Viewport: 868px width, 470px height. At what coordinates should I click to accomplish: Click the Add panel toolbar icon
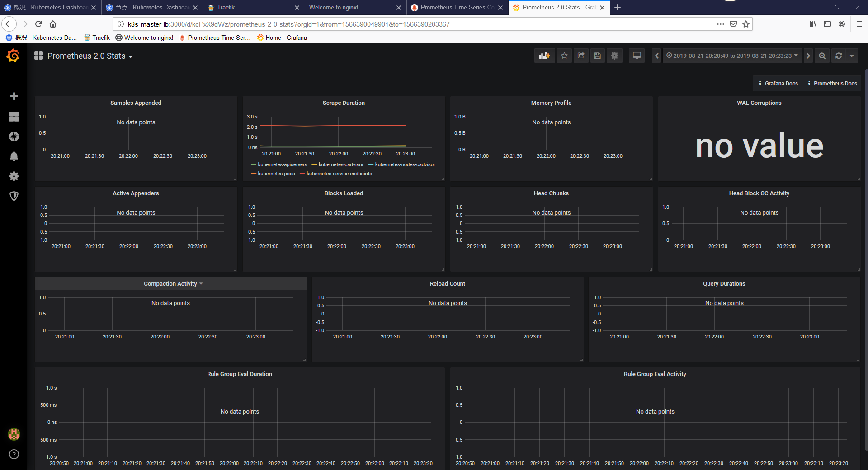point(544,56)
